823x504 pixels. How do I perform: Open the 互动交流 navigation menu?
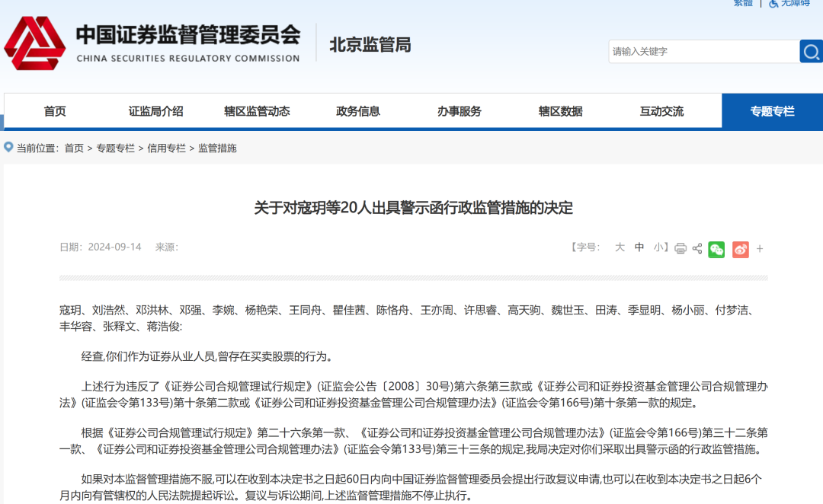click(661, 110)
